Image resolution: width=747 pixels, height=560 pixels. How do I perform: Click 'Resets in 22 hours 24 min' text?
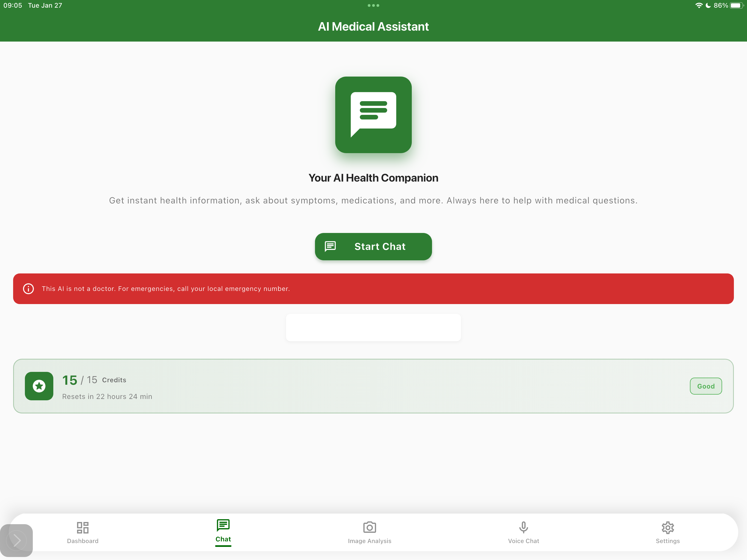107,396
